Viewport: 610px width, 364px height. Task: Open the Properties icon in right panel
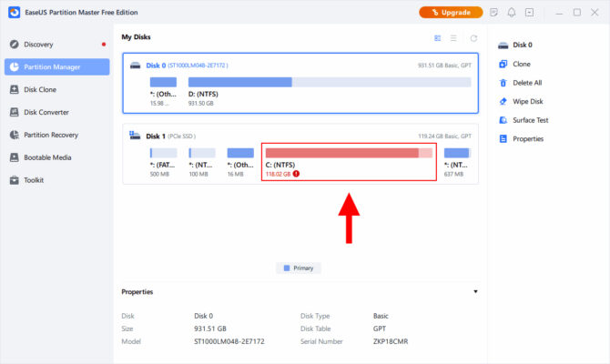click(503, 139)
